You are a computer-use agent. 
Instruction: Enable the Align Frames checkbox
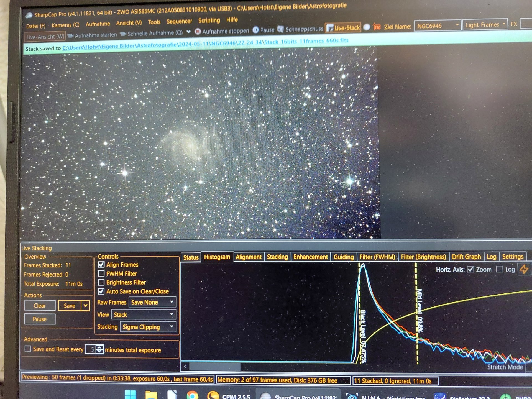coord(101,265)
